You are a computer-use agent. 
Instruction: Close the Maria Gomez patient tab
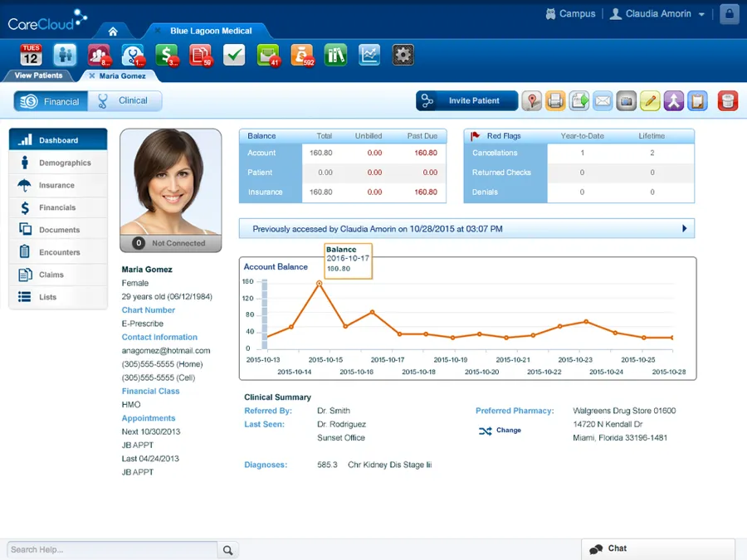coord(92,75)
